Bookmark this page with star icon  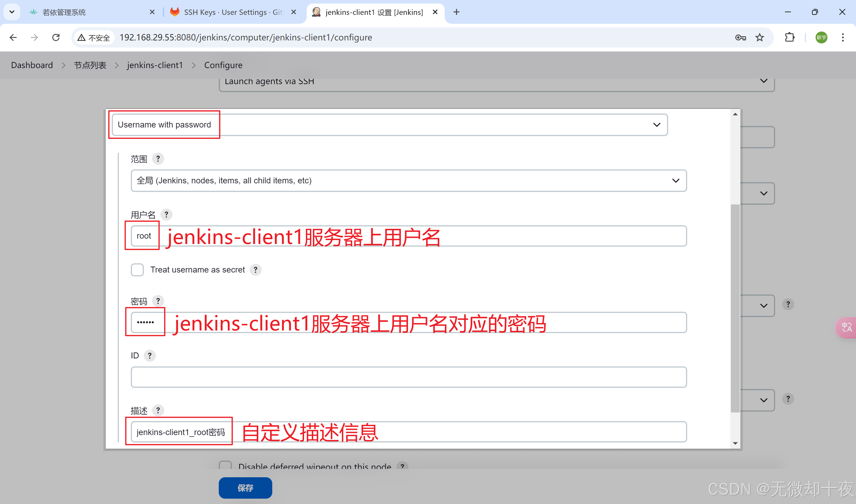(x=759, y=37)
